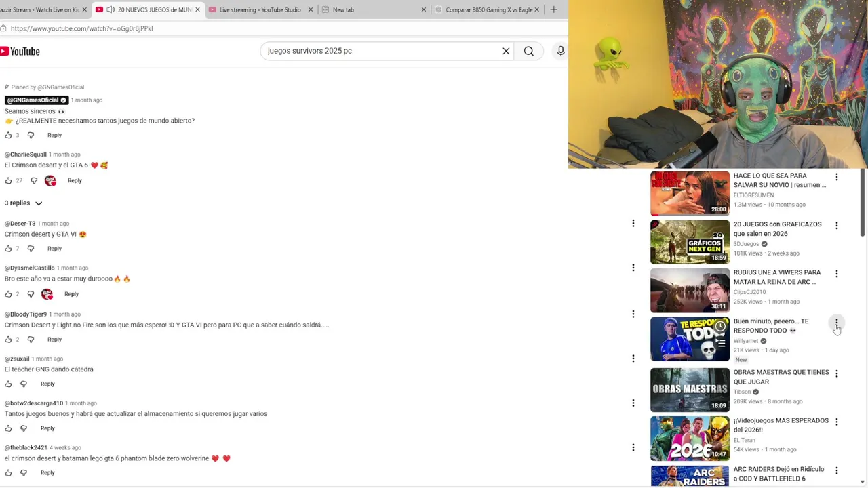868x488 pixels.
Task: Dislike BloodyTiger9's comment
Action: pos(31,340)
